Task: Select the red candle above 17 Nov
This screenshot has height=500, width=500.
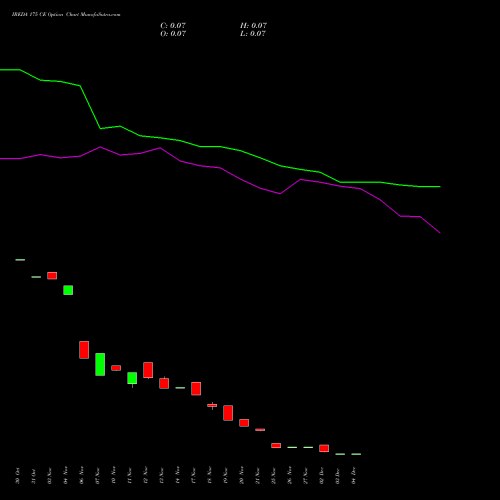Action: pos(196,389)
